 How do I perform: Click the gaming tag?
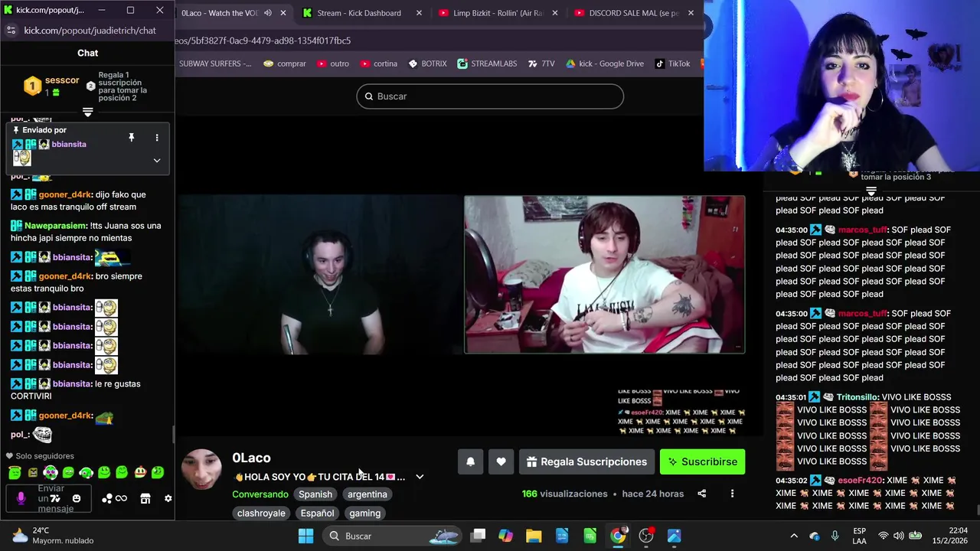click(x=365, y=514)
